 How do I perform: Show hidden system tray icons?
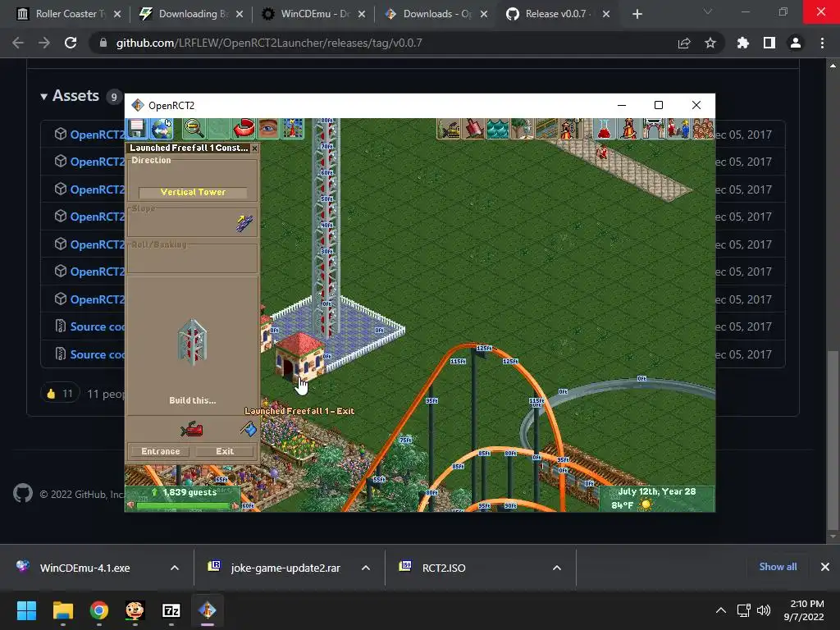point(721,610)
